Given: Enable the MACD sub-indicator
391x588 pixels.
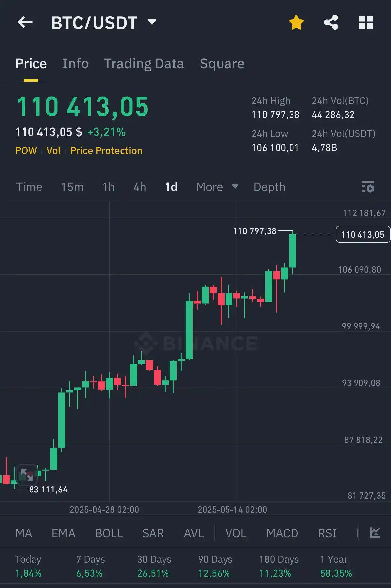Looking at the screenshot, I should (282, 533).
